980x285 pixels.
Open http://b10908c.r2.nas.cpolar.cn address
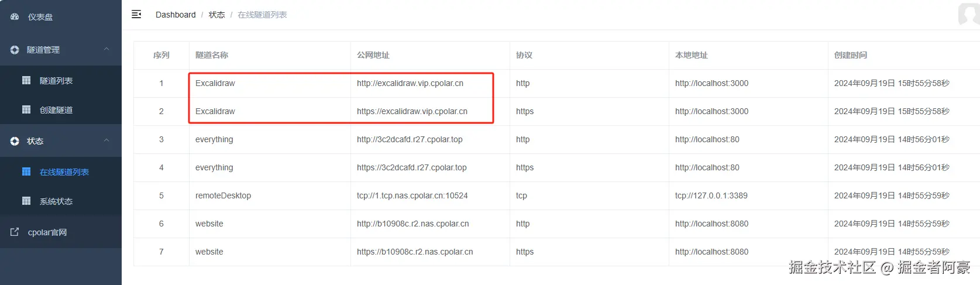[413, 224]
